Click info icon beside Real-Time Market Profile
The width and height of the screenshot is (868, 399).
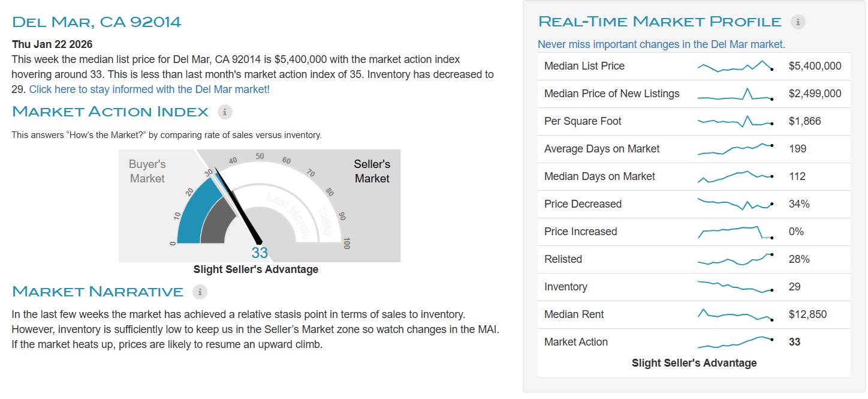798,22
